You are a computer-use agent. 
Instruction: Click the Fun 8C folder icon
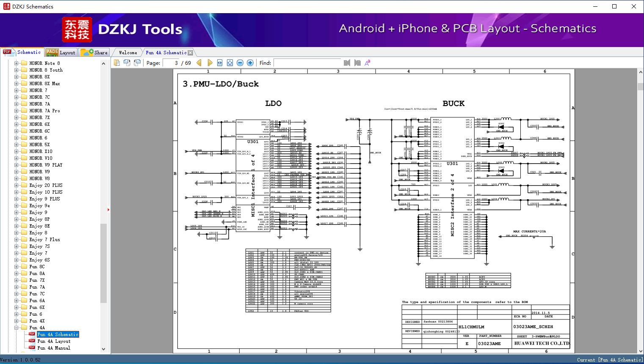pos(24,267)
